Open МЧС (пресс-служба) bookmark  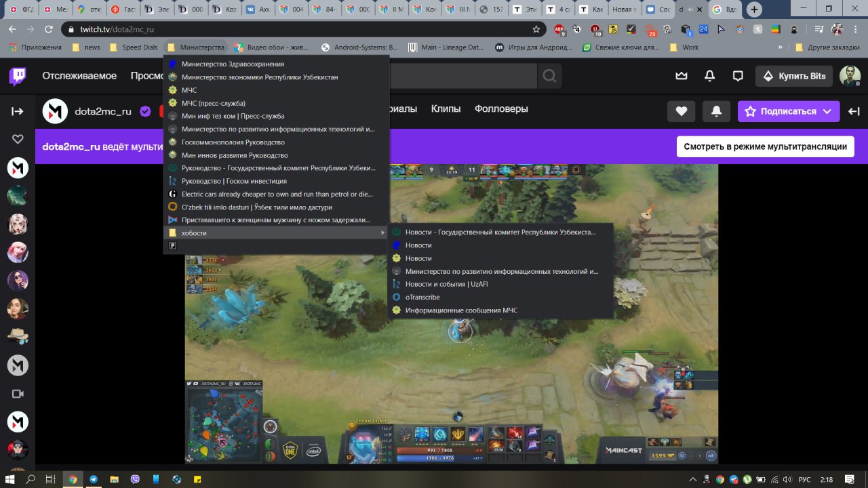coord(277,103)
